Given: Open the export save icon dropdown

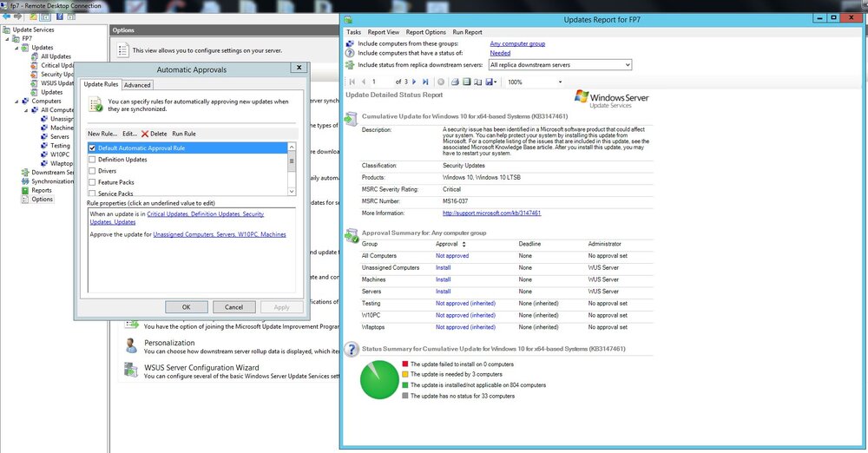Looking at the screenshot, I should (x=490, y=82).
